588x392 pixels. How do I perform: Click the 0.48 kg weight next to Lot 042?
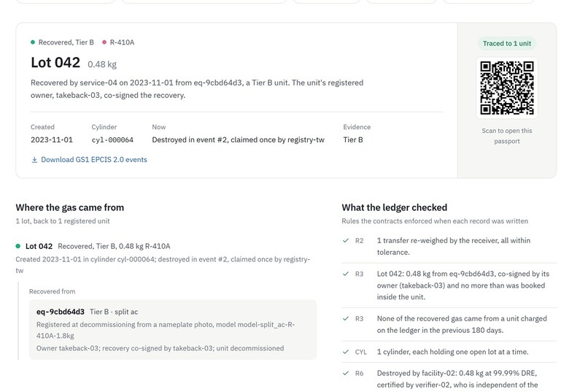pos(102,64)
